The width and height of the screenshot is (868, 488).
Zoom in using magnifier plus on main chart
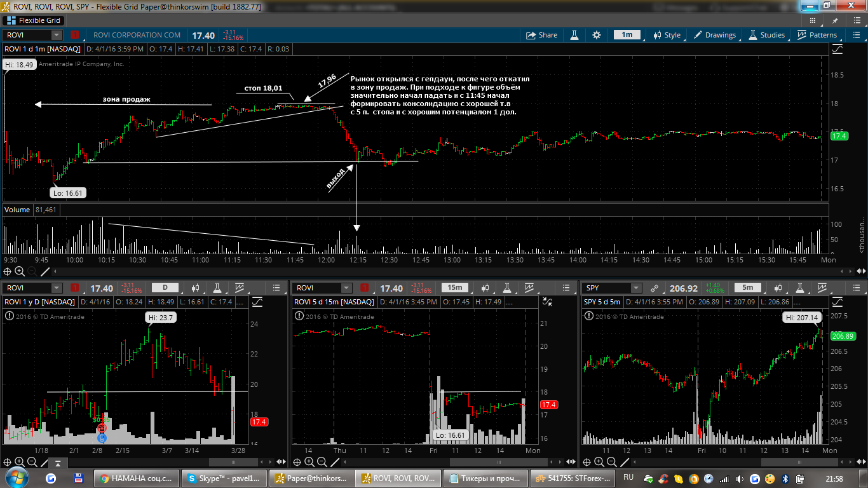pos(20,271)
